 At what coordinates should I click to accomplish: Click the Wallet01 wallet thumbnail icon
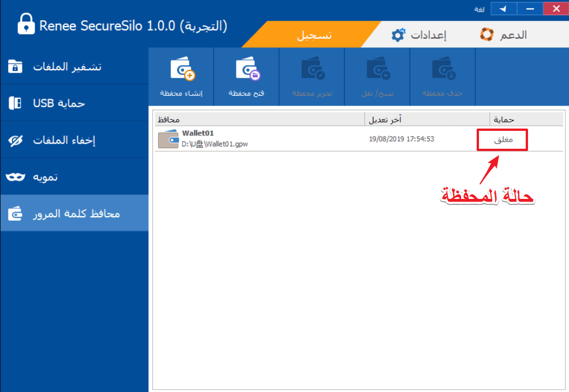tap(169, 139)
